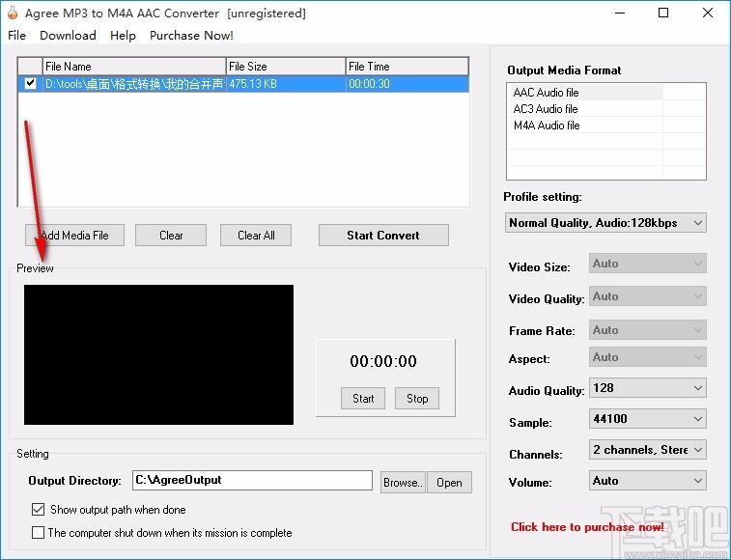The image size is (731, 560).
Task: Click the File Time column header
Action: [x=407, y=67]
